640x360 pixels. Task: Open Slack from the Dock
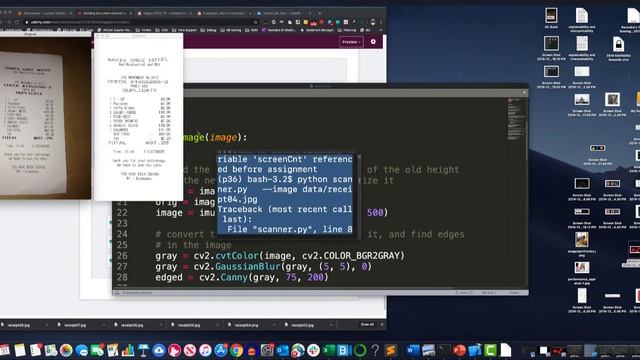tap(313, 350)
